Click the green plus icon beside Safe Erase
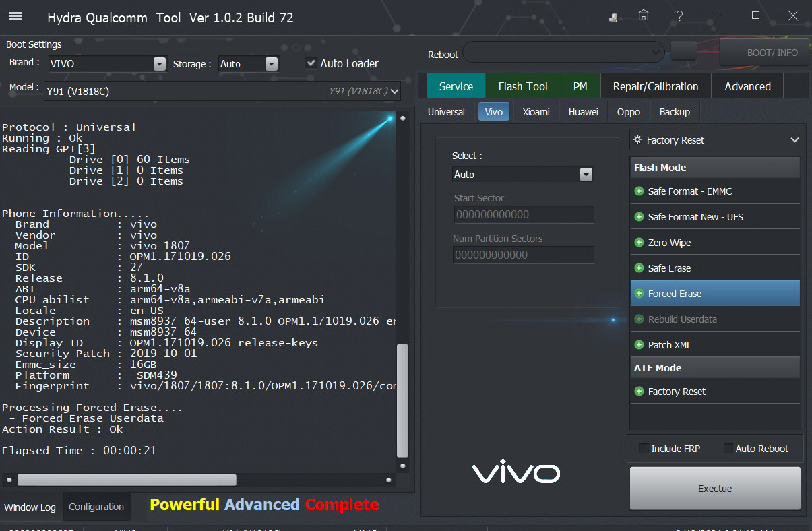812x531 pixels. (639, 268)
